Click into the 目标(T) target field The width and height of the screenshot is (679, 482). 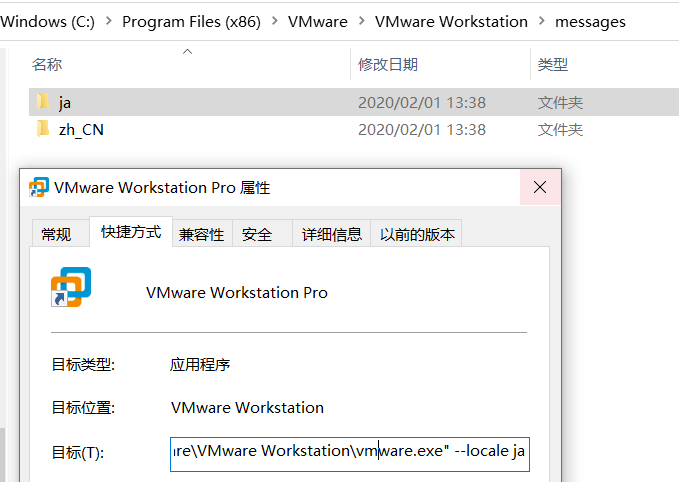tap(350, 454)
